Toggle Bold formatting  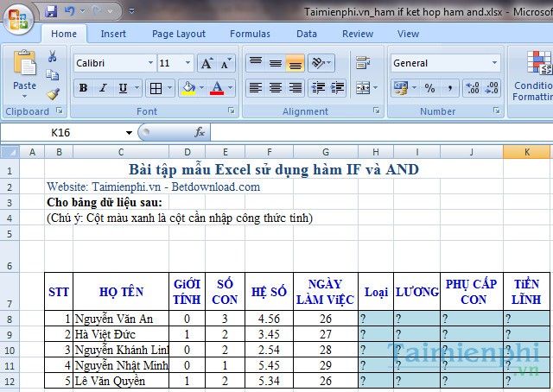click(x=83, y=88)
